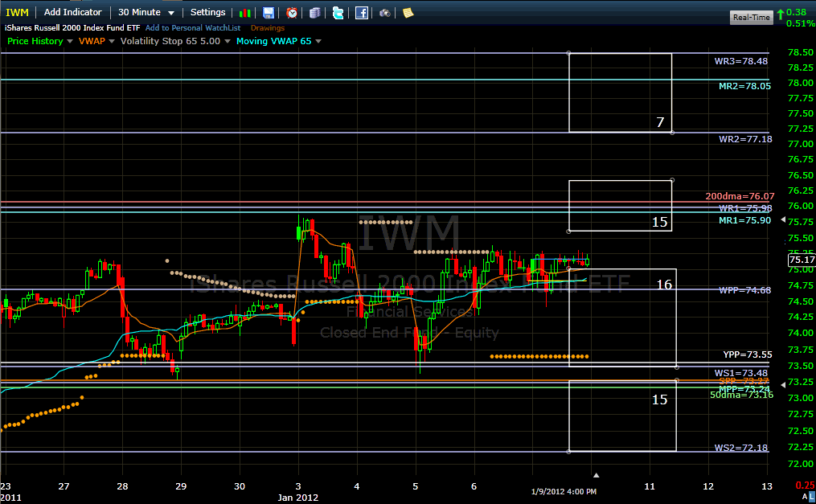Click the 0.51% percent change value
This screenshot has width=816, height=504.
[x=801, y=23]
